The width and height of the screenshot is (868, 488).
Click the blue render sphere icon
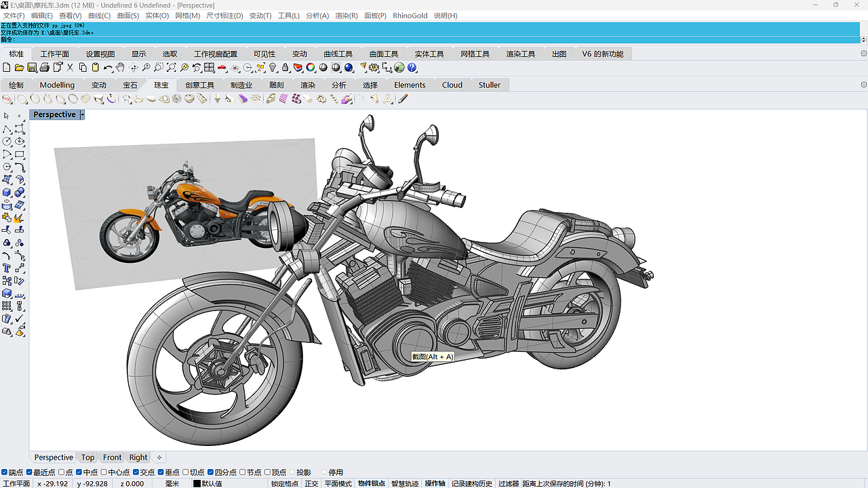pyautogui.click(x=349, y=68)
